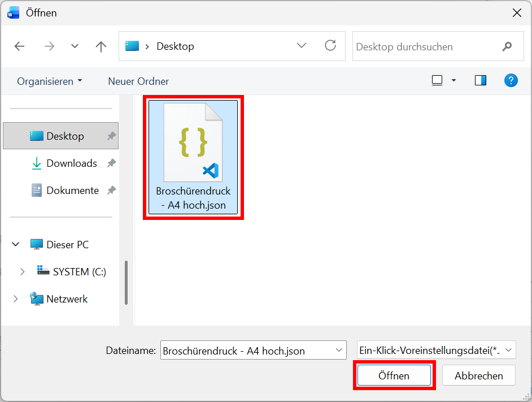The image size is (532, 402).
Task: Expand the address bar history dropdown
Action: 302,46
